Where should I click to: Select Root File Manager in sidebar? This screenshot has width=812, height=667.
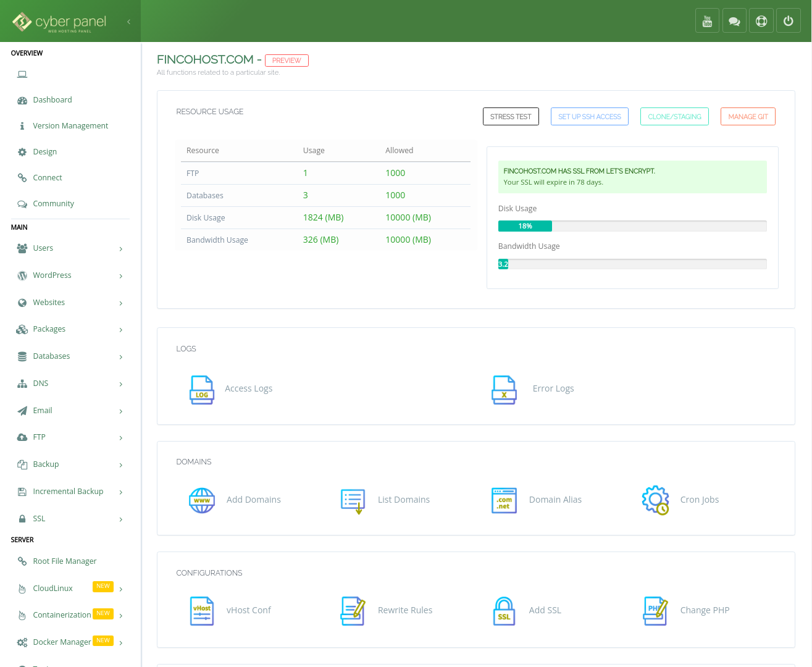point(64,561)
